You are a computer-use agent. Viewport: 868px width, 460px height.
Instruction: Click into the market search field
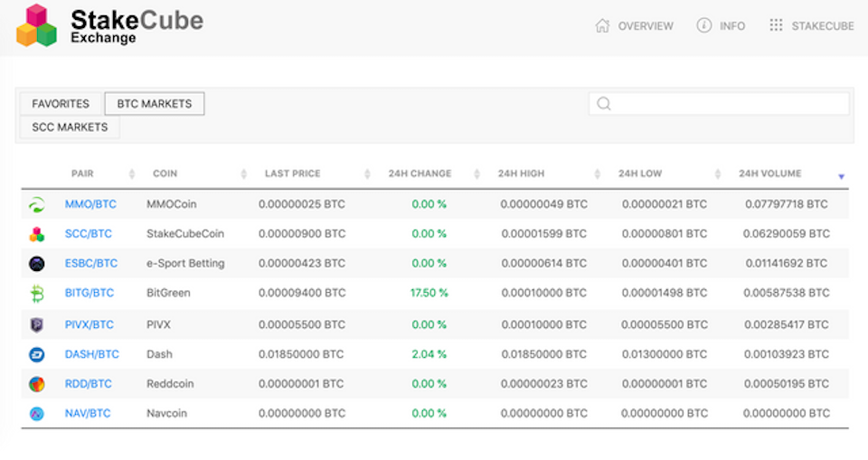719,104
